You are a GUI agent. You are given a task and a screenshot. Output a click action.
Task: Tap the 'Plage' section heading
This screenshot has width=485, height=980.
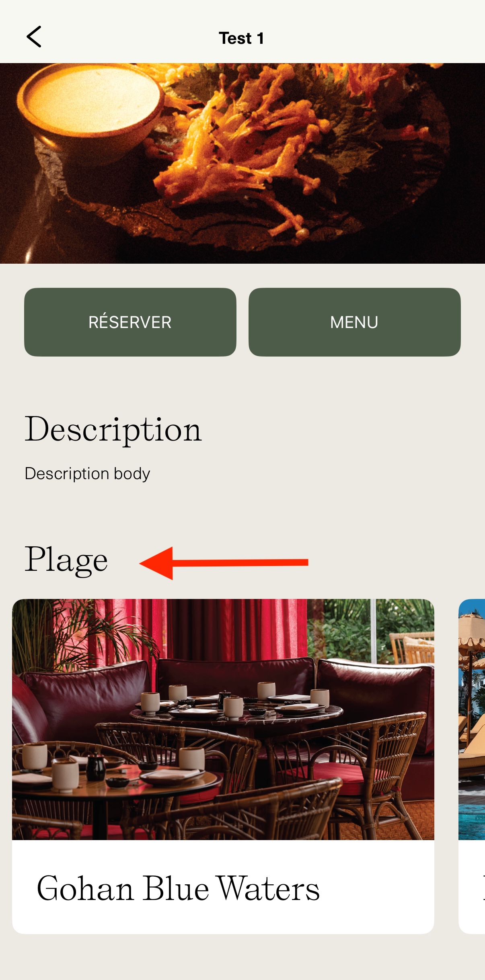pyautogui.click(x=66, y=560)
